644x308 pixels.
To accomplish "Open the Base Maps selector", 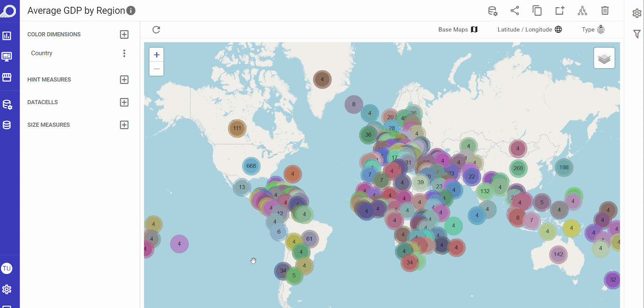I will point(458,29).
